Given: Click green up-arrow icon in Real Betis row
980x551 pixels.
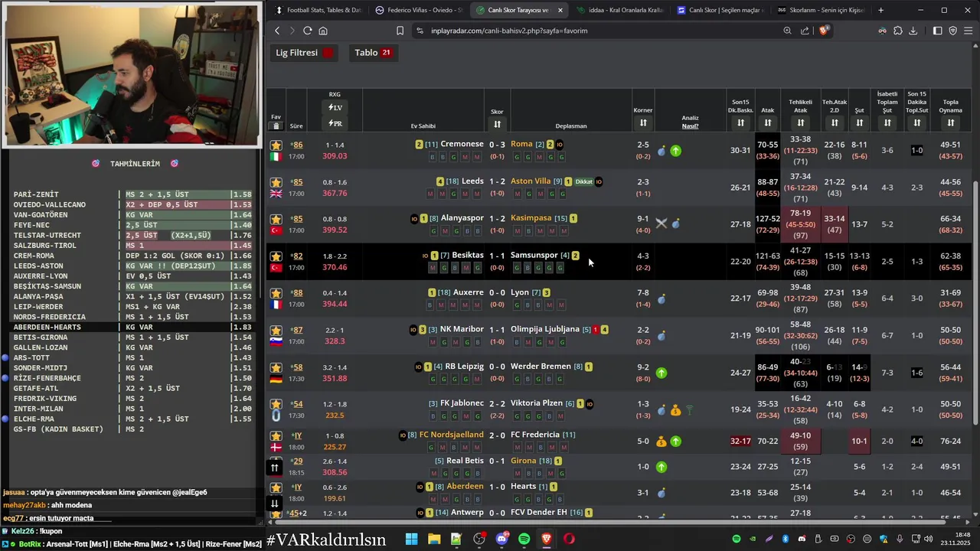Looking at the screenshot, I should 661,467.
